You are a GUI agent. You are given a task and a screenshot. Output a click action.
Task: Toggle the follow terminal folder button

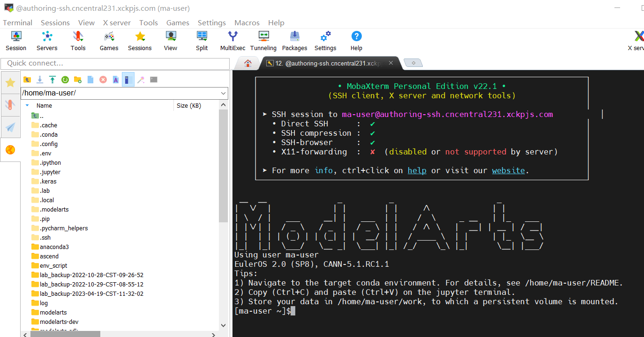pos(128,80)
